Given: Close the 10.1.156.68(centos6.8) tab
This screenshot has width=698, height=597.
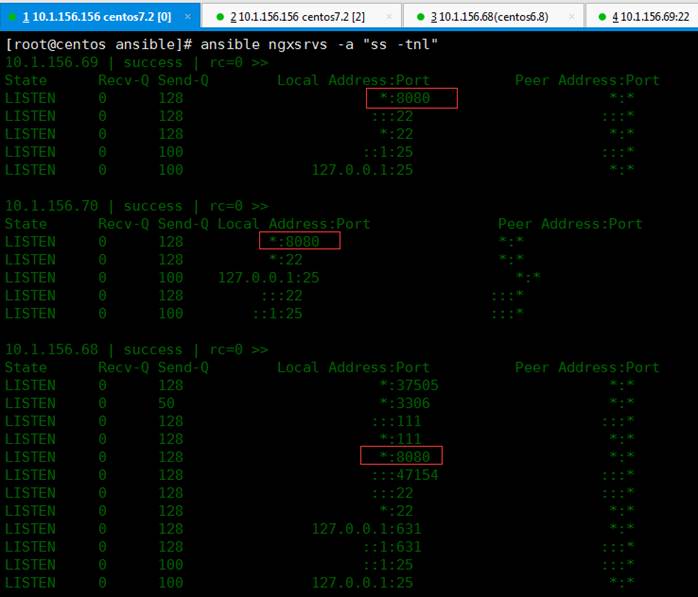Looking at the screenshot, I should [x=572, y=17].
